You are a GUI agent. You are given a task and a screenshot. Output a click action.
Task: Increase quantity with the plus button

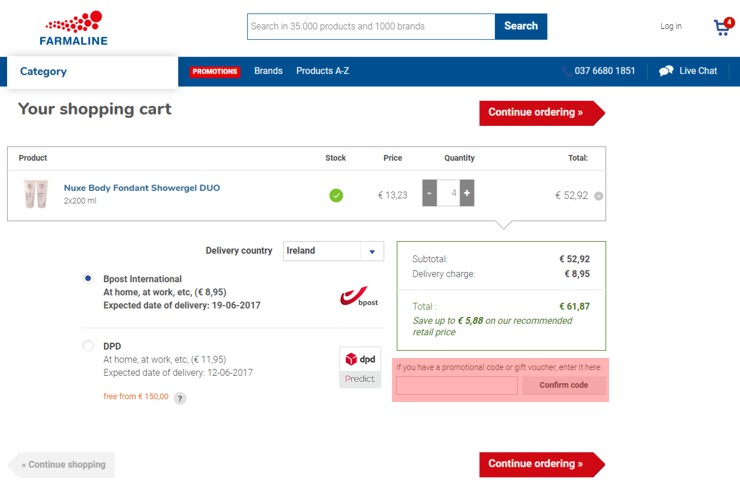[x=467, y=193]
